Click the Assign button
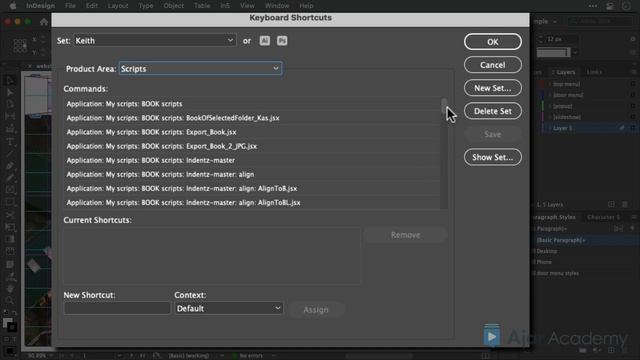Viewport: 640px width, 360px height. point(316,310)
